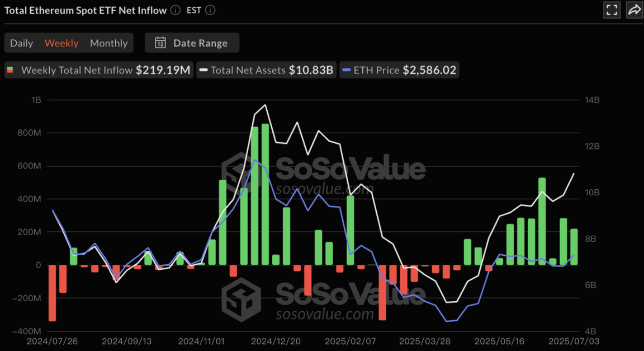Click large red outflow bar near 2025/02/07
644x351 pixels.
click(x=382, y=293)
